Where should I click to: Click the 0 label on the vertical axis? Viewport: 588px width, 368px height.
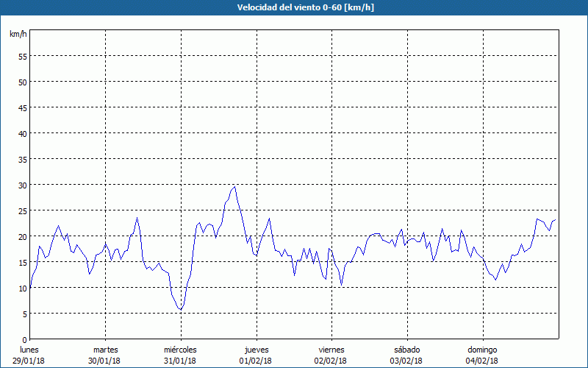point(24,339)
